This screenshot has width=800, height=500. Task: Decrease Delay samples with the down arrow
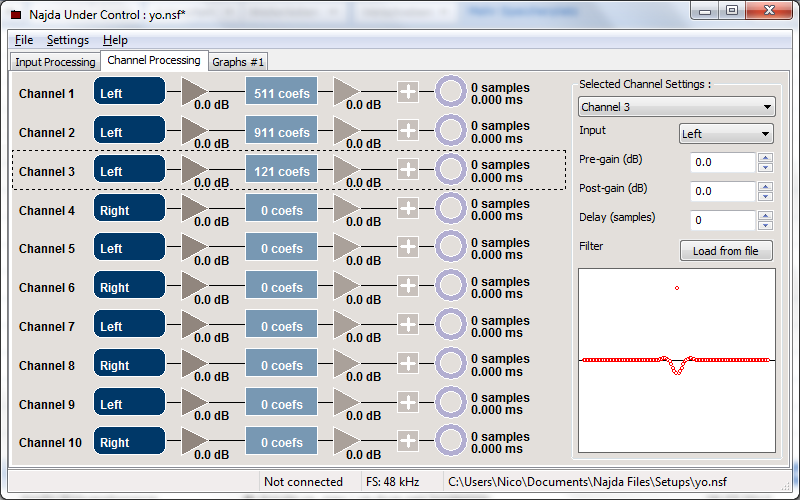point(765,226)
